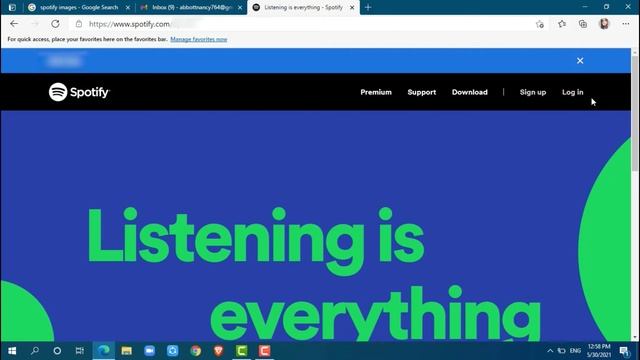Click the battery icon in system tray
The height and width of the screenshot is (360, 640).
[562, 351]
